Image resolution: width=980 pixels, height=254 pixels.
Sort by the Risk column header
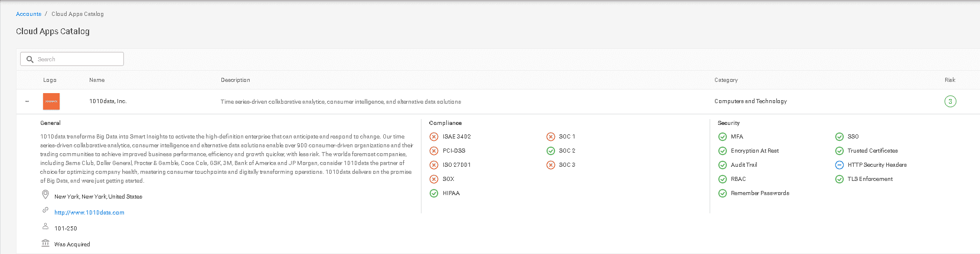pyautogui.click(x=950, y=80)
